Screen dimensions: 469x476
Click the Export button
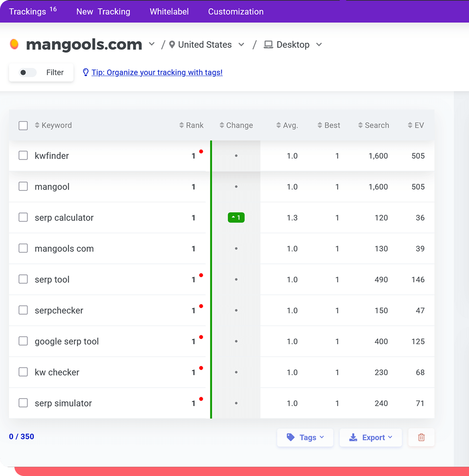tap(370, 437)
